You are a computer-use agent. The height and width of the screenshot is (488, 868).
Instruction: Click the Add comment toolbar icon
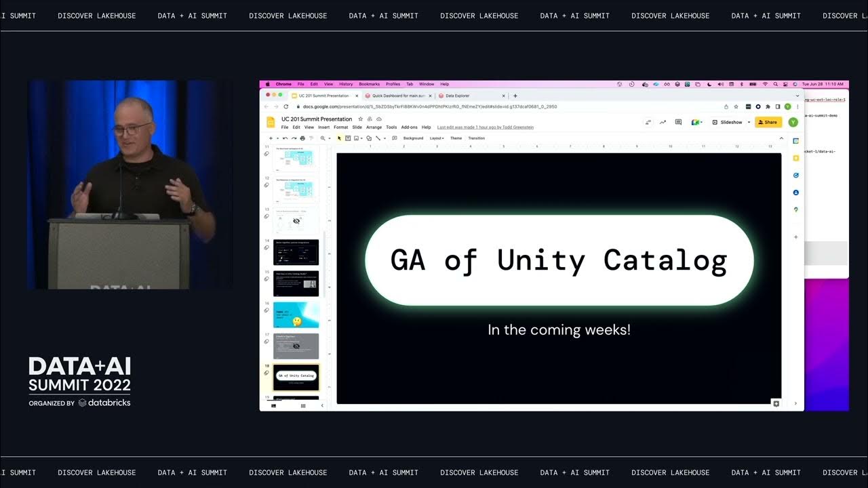394,138
